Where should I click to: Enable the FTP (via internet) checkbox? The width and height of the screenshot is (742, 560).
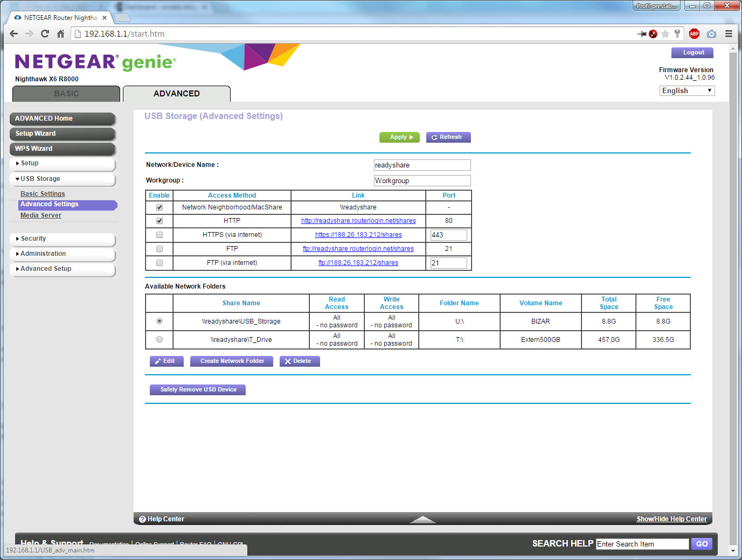(x=160, y=263)
